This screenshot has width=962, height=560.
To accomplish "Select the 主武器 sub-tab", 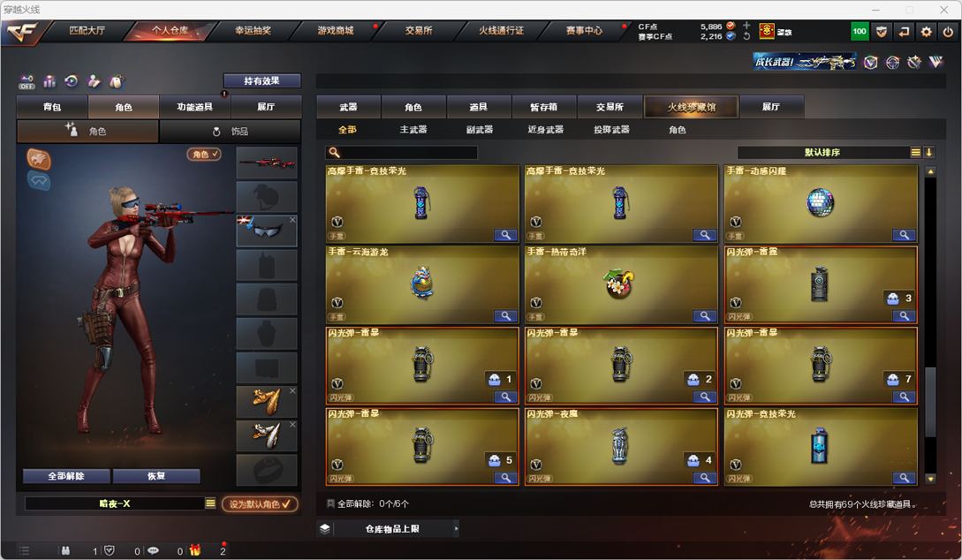I will (x=413, y=130).
